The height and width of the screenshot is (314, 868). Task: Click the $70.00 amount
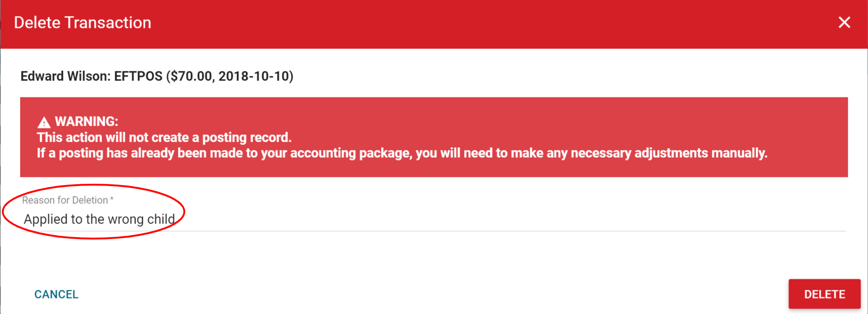pos(192,76)
